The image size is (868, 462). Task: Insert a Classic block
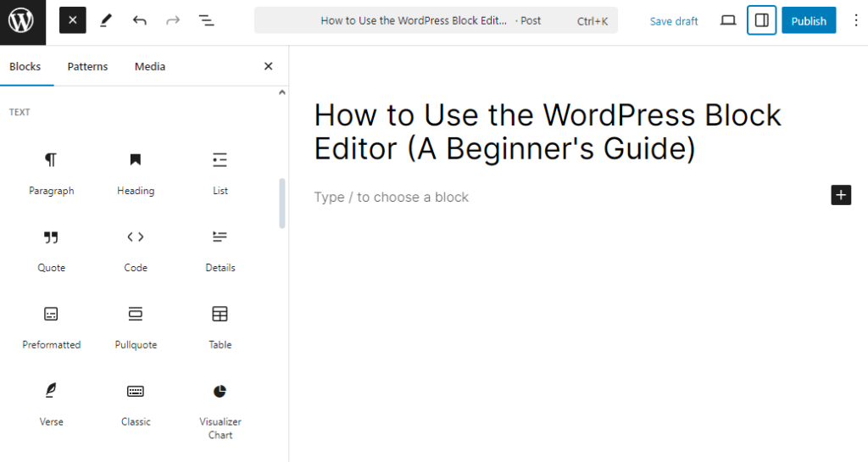136,404
